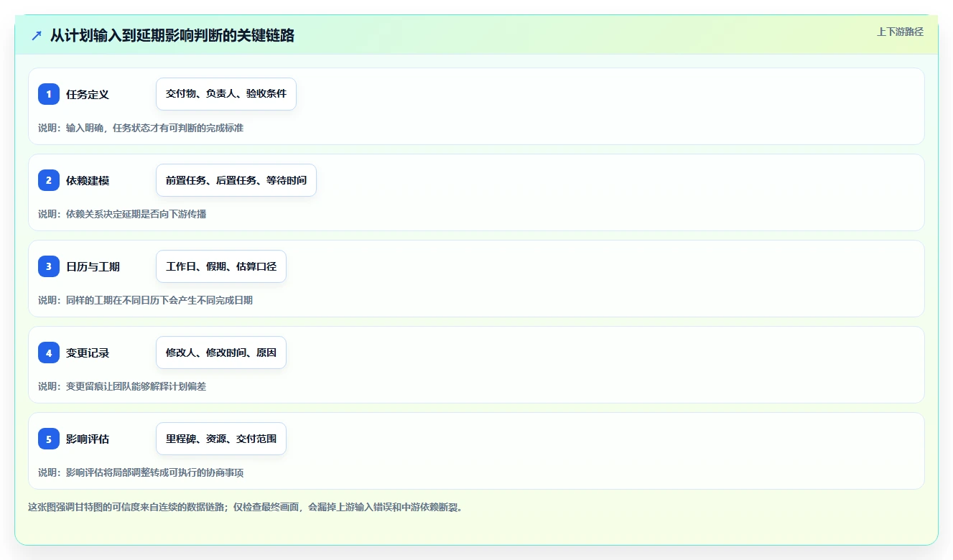This screenshot has height=560, width=953.
Task: Click the 影响评估 step title
Action: (x=88, y=439)
